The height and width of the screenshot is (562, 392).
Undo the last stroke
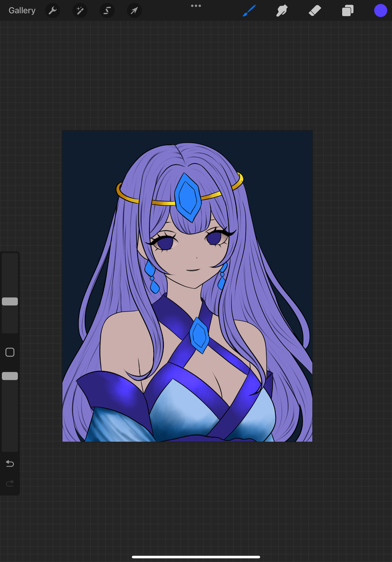[x=10, y=464]
